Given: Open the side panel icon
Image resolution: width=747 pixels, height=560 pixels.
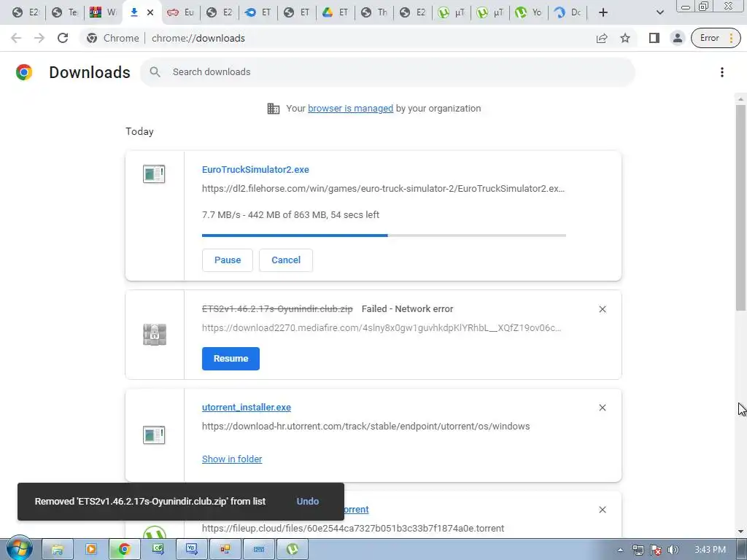Looking at the screenshot, I should click(x=654, y=38).
